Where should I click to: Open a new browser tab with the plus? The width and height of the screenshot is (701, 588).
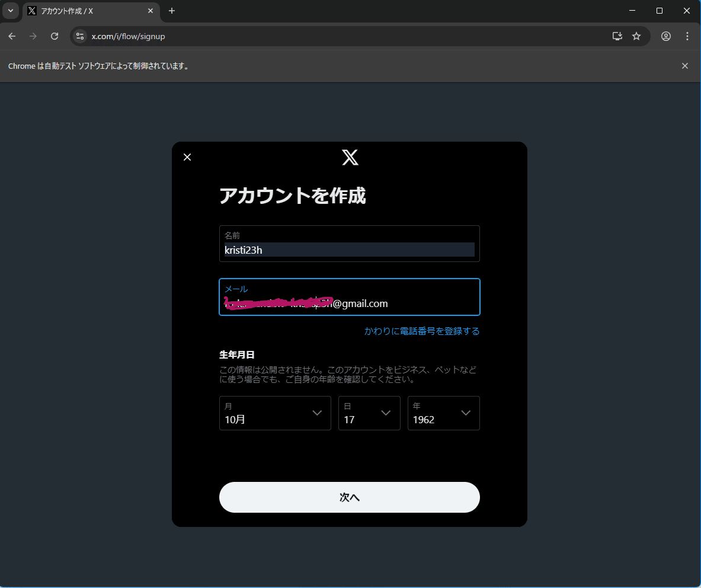[172, 11]
